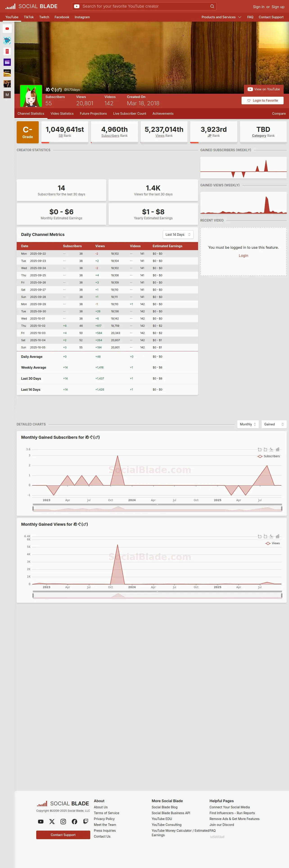Viewport: 289px width, 868px height.
Task: Open the footer Facebook icon
Action: click(74, 822)
